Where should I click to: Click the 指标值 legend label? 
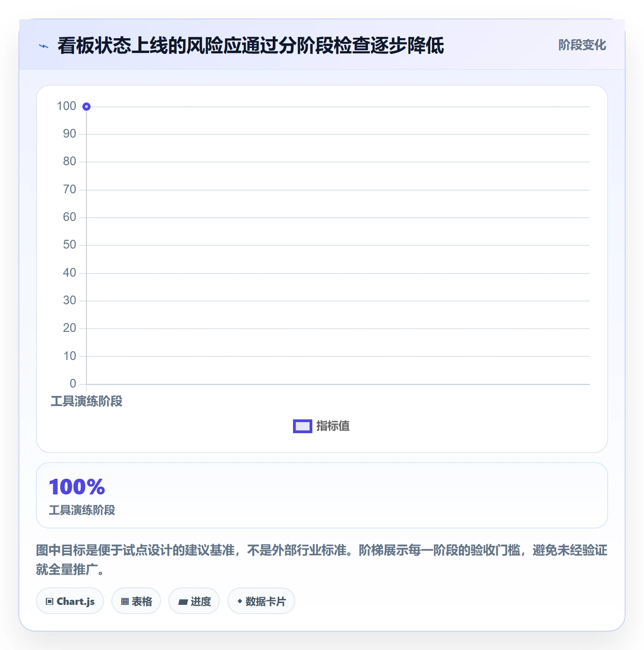click(333, 426)
